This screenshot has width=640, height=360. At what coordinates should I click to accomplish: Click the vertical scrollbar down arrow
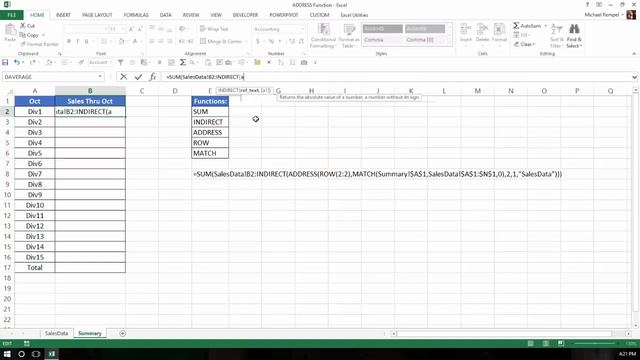pyautogui.click(x=636, y=325)
